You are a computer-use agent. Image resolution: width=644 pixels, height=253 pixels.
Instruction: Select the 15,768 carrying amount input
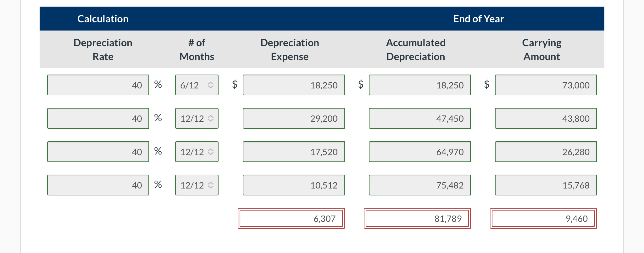point(546,185)
